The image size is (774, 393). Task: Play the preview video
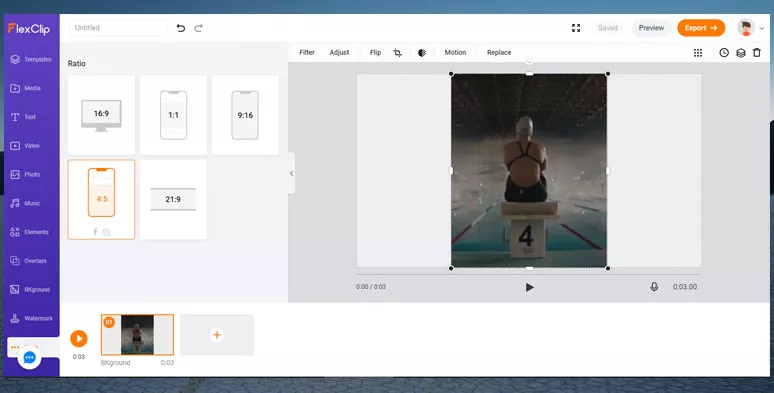pyautogui.click(x=529, y=287)
